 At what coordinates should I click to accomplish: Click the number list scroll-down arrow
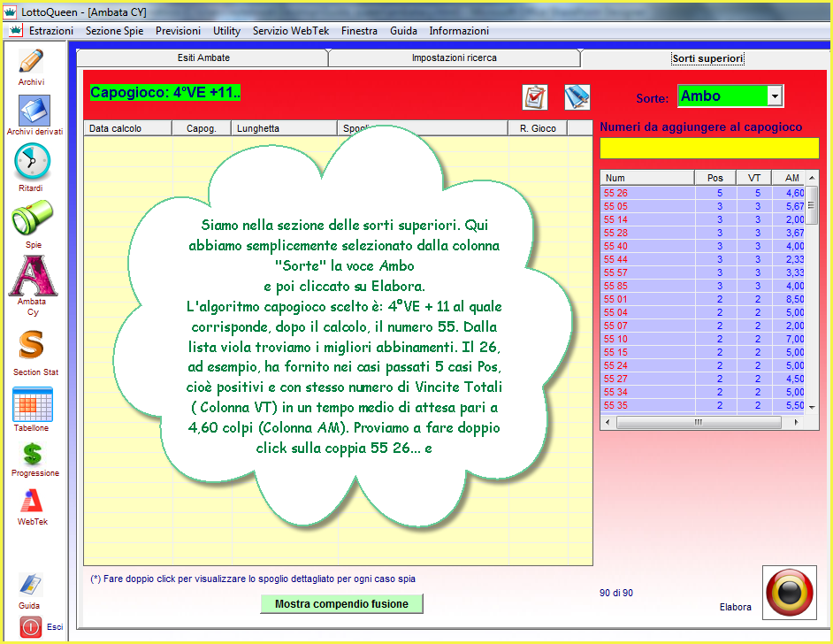pyautogui.click(x=812, y=407)
